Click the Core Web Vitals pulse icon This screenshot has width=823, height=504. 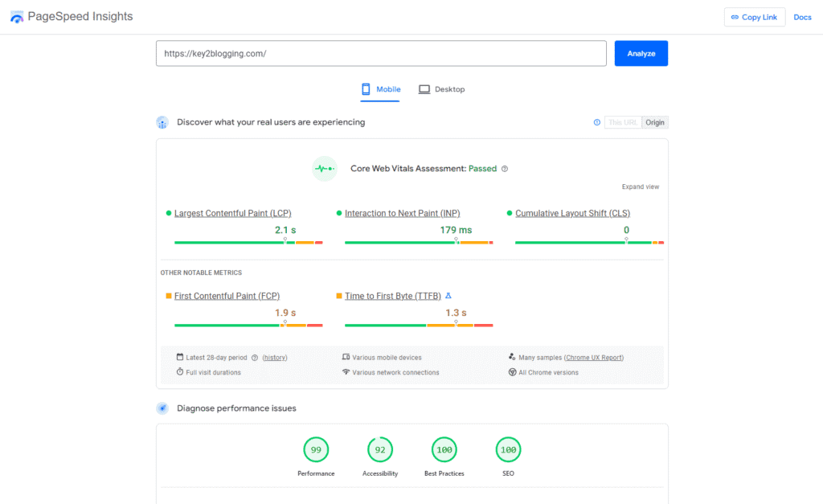[324, 169]
